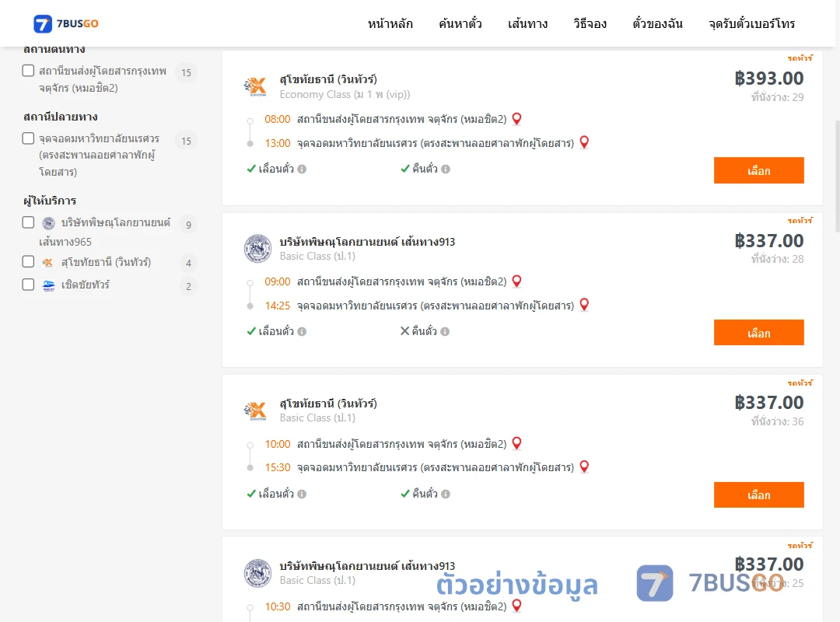840x622 pixels.
Task: Click the ที่นั่งว่าง: 29 seat count
Action: coord(777,97)
